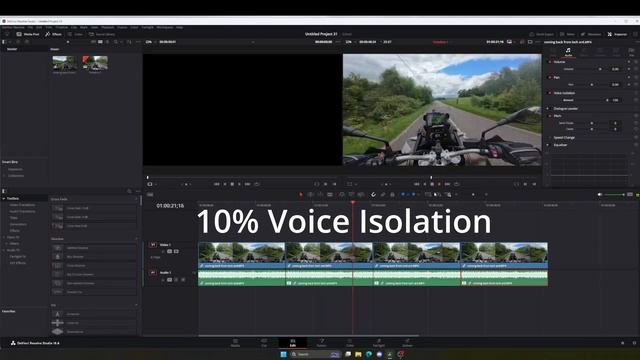Select Generators in Toolbox
Screen dimensions: 640x360
tap(18, 224)
